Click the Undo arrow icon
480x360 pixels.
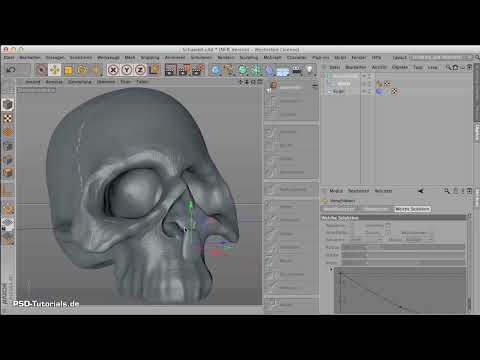coord(11,70)
